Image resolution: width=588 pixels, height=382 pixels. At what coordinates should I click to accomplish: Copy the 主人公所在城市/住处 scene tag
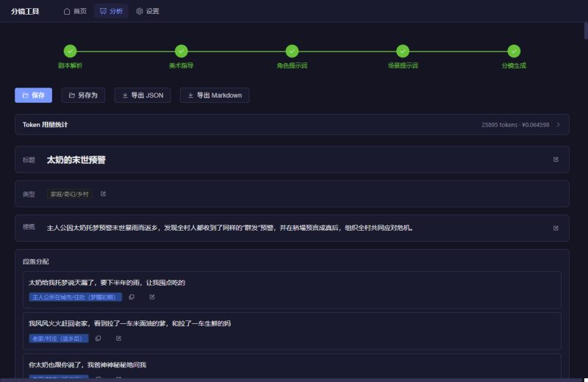tap(132, 297)
